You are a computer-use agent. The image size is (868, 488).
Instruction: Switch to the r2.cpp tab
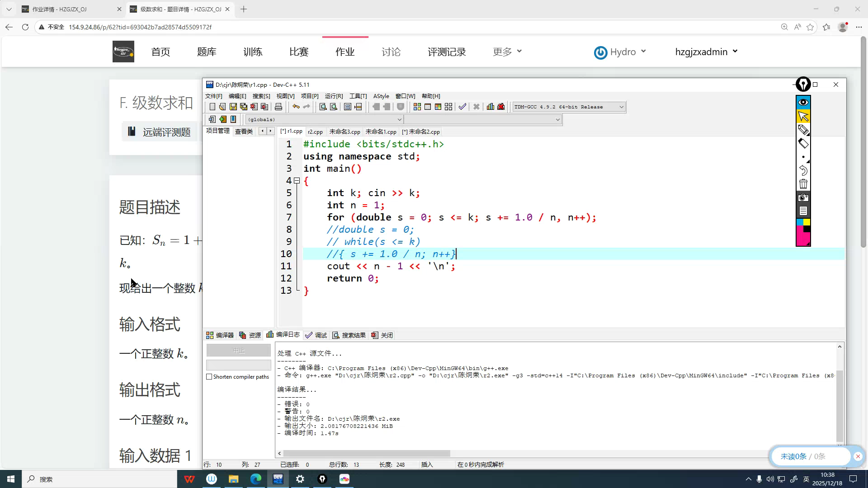point(315,132)
